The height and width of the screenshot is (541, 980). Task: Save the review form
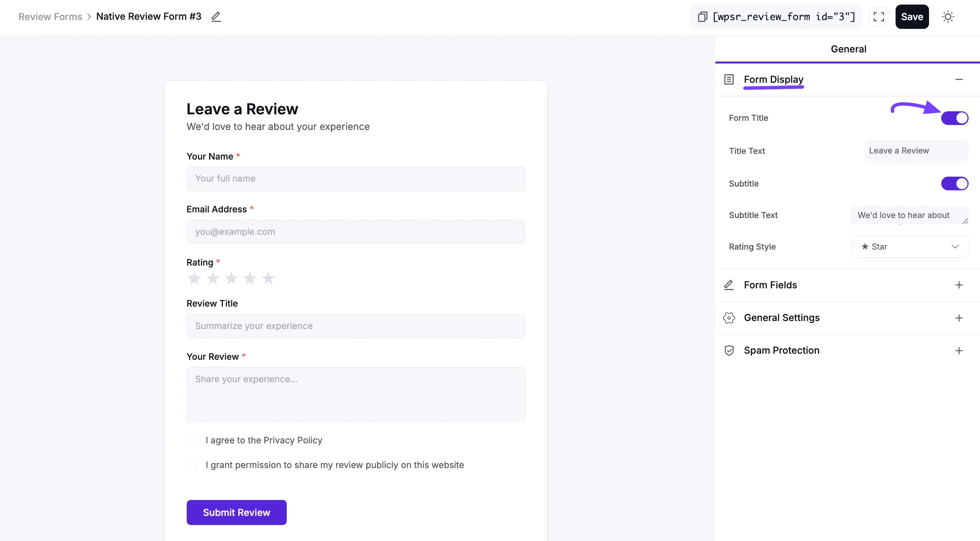click(x=912, y=16)
